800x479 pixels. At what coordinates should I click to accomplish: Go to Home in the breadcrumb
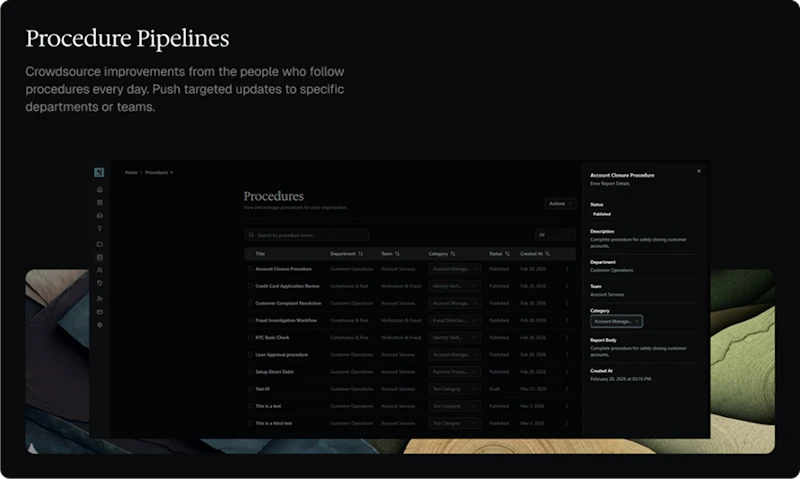132,172
